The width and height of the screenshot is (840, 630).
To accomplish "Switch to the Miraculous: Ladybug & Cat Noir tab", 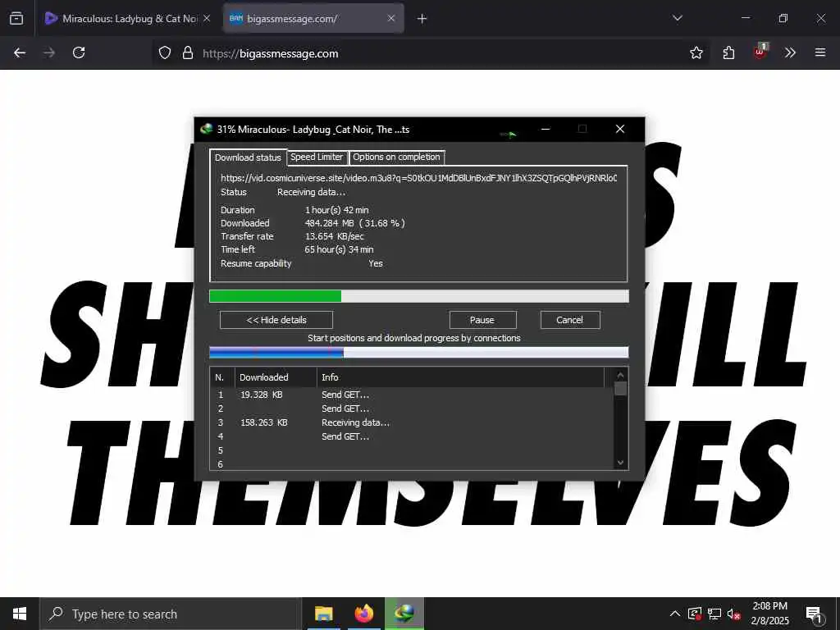I will coord(126,19).
